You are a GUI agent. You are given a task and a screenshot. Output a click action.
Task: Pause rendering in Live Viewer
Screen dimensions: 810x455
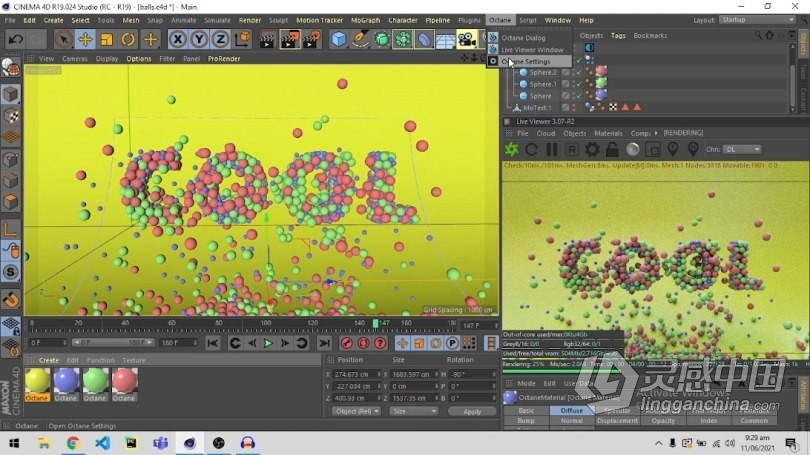pos(552,149)
